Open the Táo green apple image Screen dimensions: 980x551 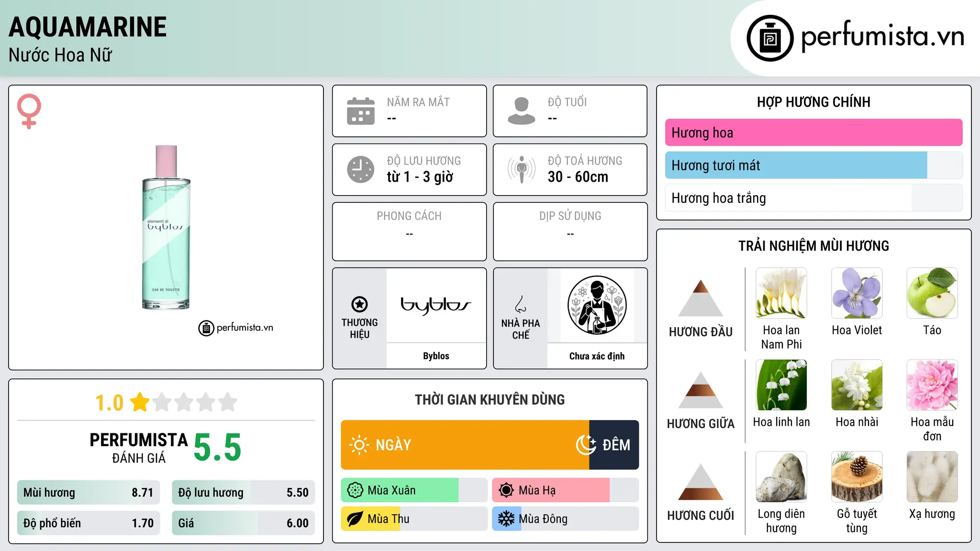pos(932,293)
